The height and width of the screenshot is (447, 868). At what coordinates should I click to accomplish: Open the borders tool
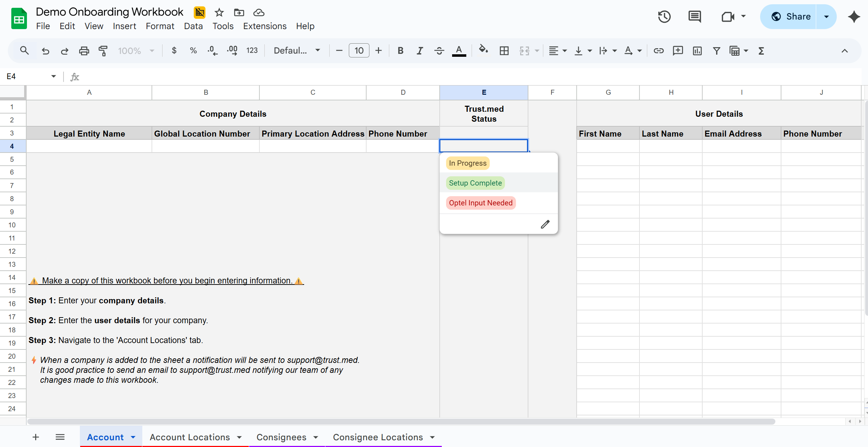click(x=504, y=51)
